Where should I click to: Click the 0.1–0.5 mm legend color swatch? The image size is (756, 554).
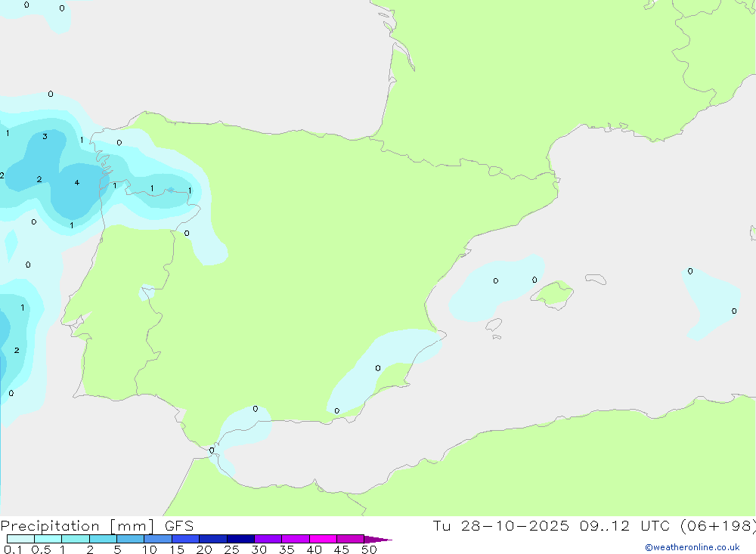[x=20, y=539]
